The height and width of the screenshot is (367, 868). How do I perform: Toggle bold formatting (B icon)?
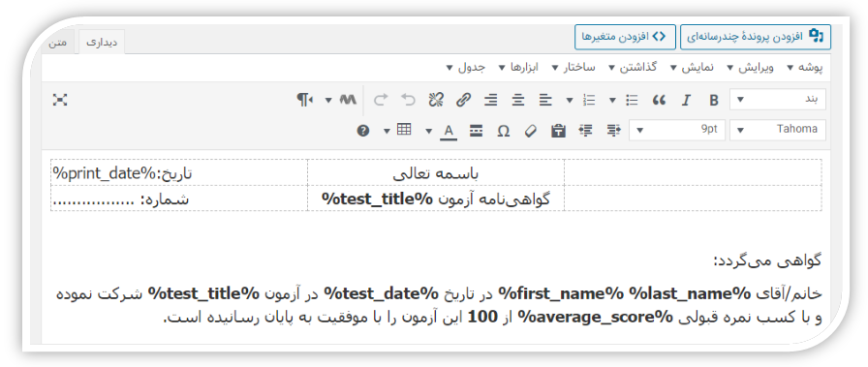[x=714, y=100]
